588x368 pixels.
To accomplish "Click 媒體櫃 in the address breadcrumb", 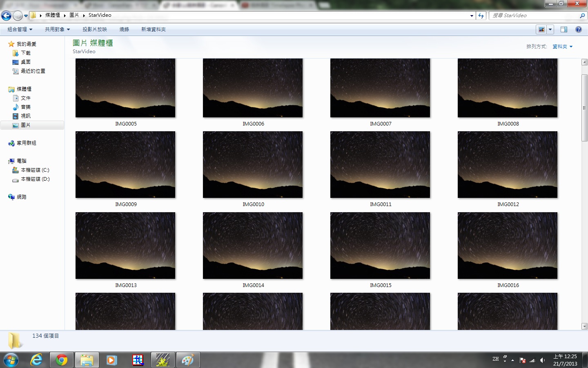I will [x=53, y=15].
